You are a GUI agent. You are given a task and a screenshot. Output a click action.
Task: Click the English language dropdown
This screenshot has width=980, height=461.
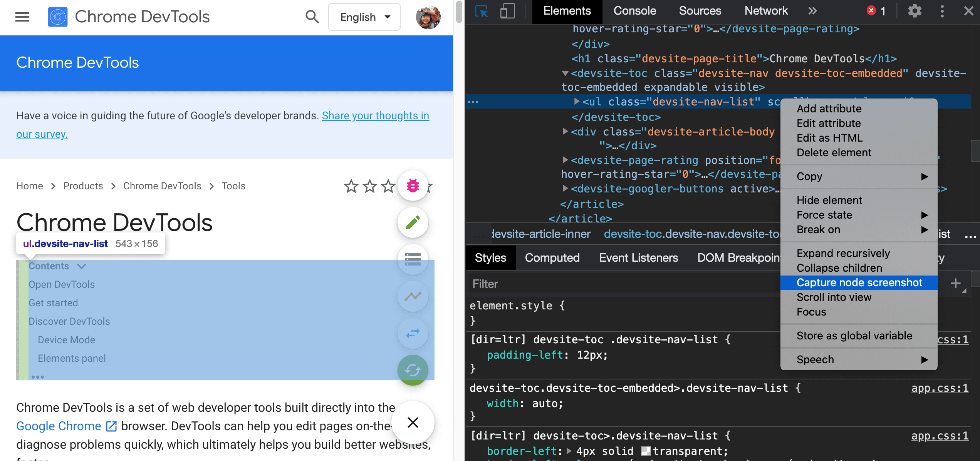click(x=364, y=17)
